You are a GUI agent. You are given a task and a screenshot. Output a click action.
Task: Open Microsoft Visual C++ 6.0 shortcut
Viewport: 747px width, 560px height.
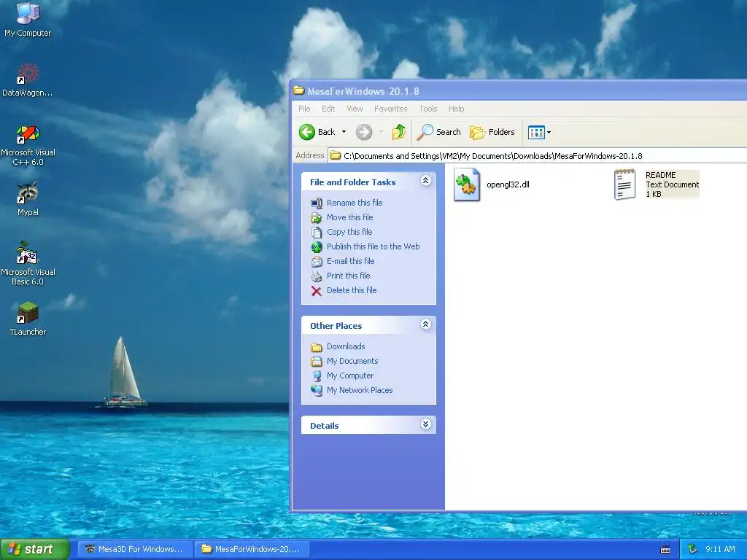click(28, 145)
